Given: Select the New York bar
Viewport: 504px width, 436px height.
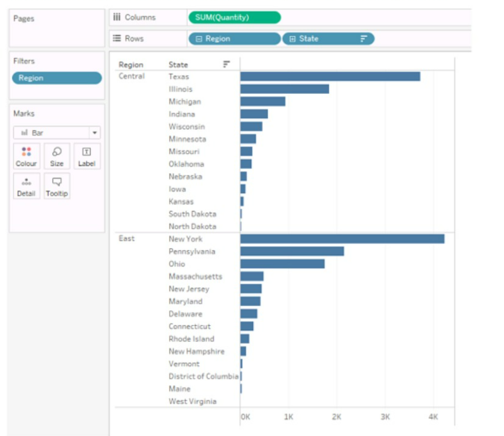Looking at the screenshot, I should (x=342, y=239).
